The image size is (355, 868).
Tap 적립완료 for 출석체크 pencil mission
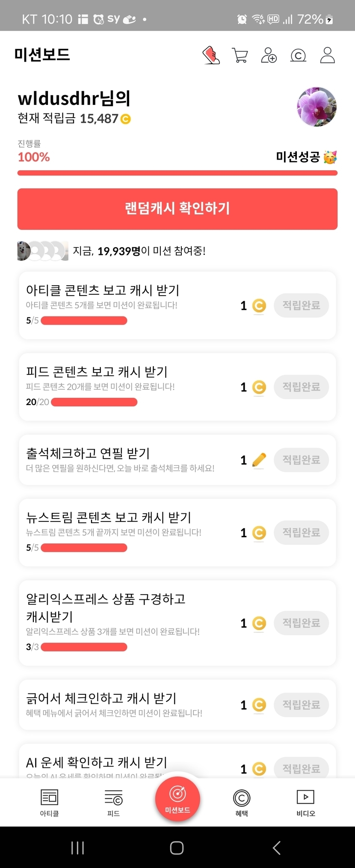[x=301, y=460]
